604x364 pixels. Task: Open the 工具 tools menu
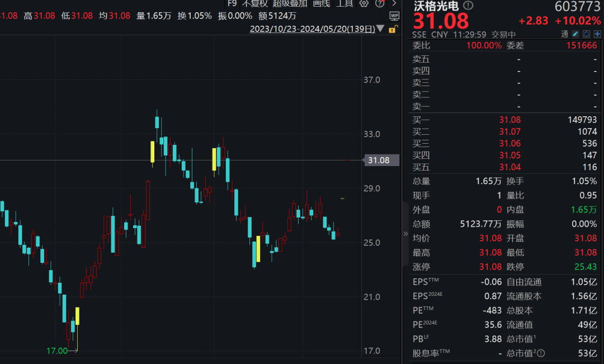(x=345, y=3)
